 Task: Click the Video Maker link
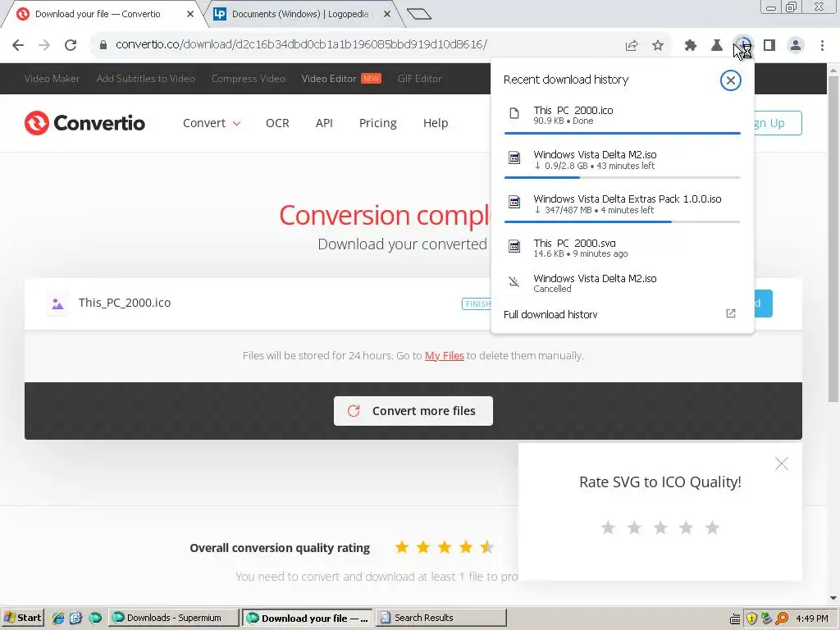point(52,79)
